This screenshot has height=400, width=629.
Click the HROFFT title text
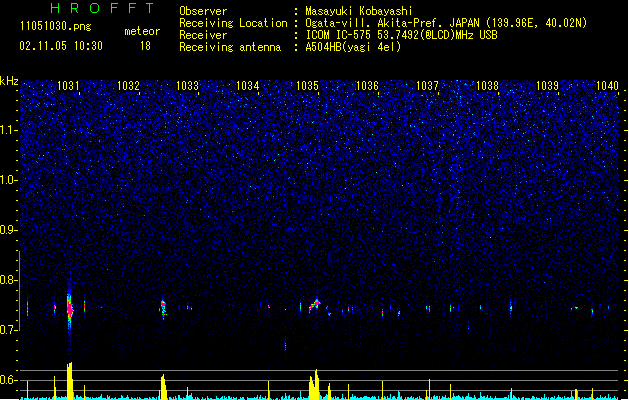coord(102,8)
